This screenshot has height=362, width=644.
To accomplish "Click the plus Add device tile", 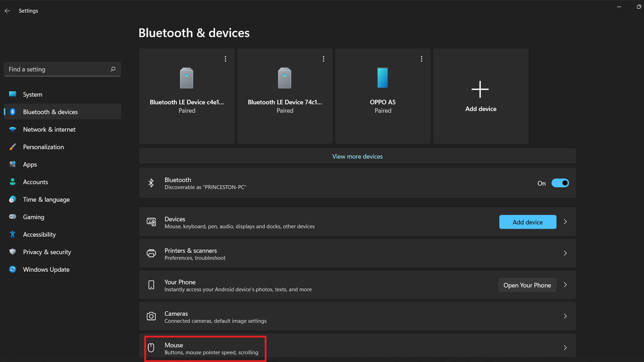I will [480, 96].
